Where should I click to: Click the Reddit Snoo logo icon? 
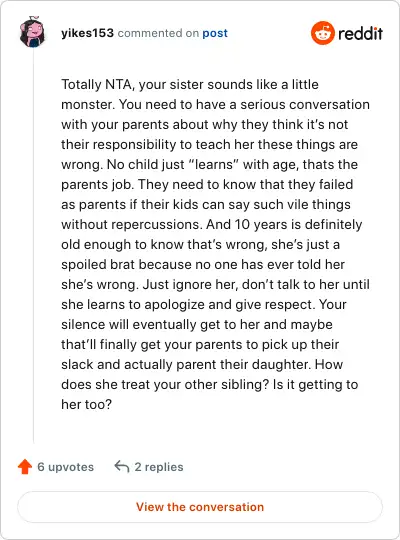322,33
